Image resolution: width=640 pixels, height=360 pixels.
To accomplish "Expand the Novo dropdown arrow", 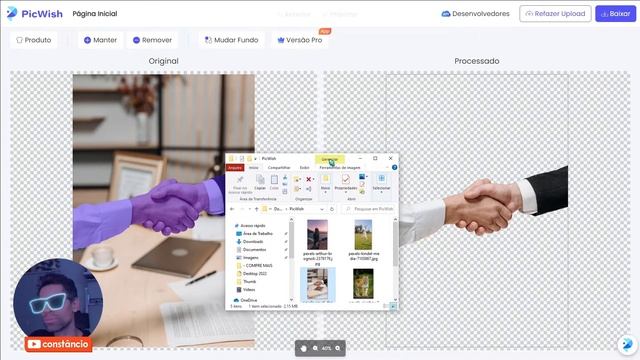I will click(325, 192).
